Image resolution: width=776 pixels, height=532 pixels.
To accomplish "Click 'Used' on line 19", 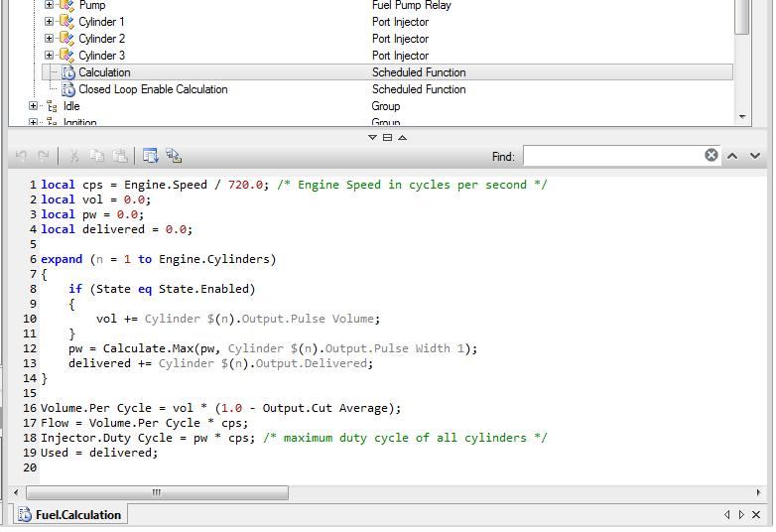I will pyautogui.click(x=55, y=453).
